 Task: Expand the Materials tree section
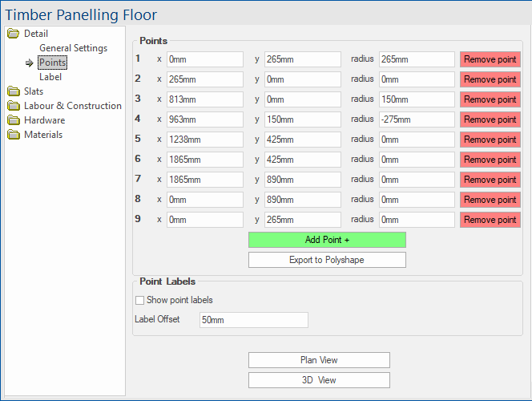point(43,135)
